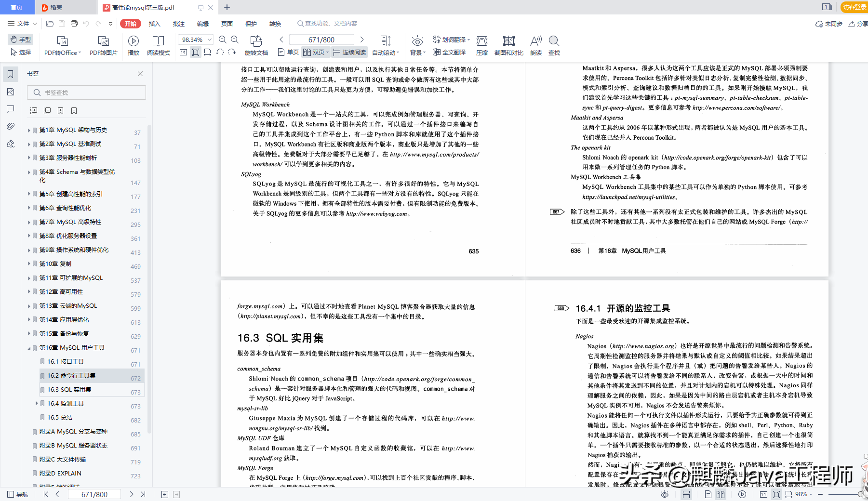
Task: Open screenshot and compare (截图和对比)
Action: [509, 46]
